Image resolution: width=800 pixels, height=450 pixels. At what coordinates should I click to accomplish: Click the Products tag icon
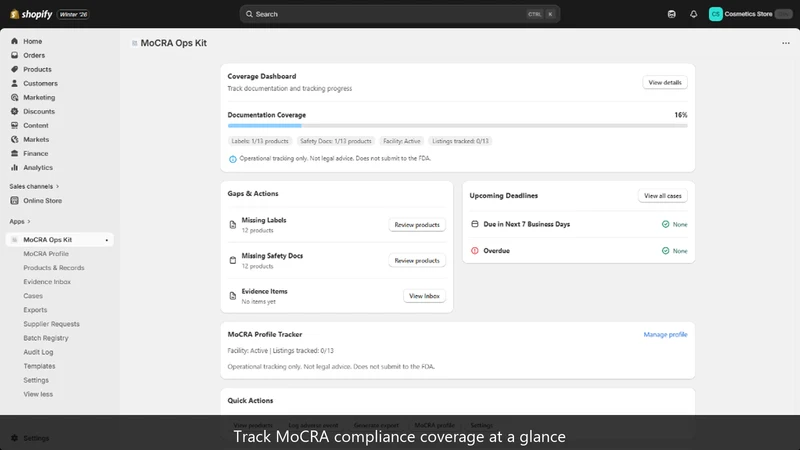tap(14, 69)
